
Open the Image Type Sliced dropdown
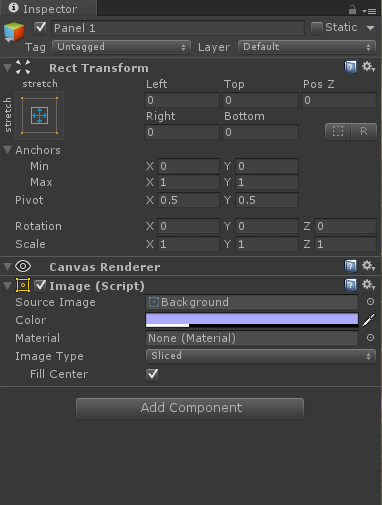coord(261,356)
